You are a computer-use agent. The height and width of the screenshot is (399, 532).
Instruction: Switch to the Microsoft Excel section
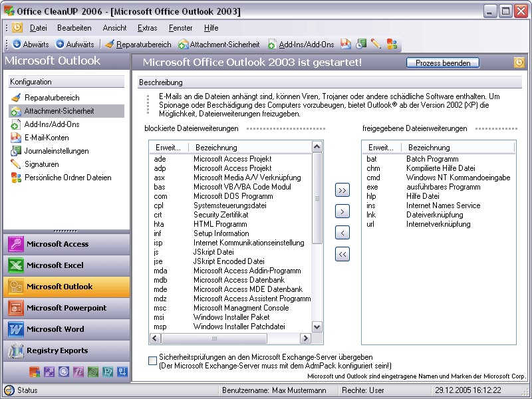(66, 265)
